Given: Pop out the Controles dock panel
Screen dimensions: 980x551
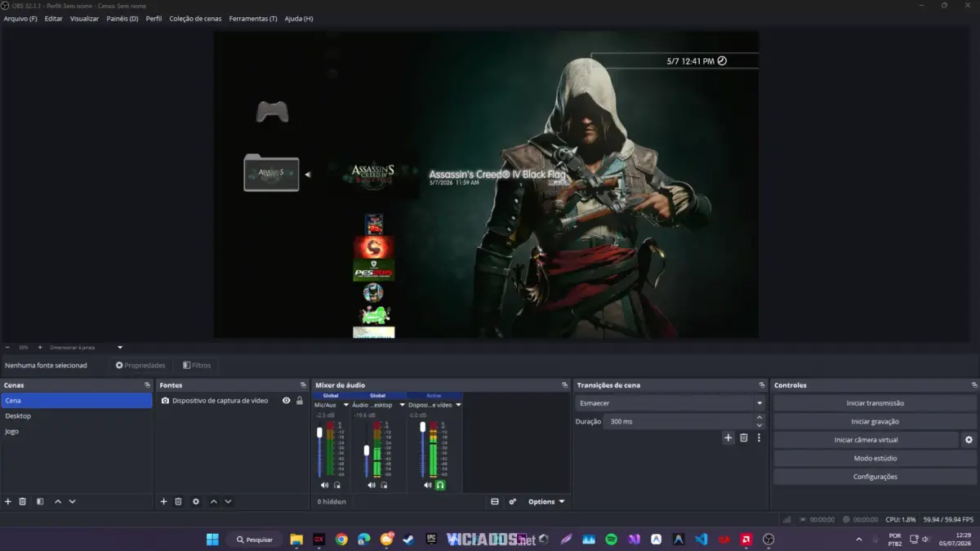Looking at the screenshot, I should pos(974,385).
